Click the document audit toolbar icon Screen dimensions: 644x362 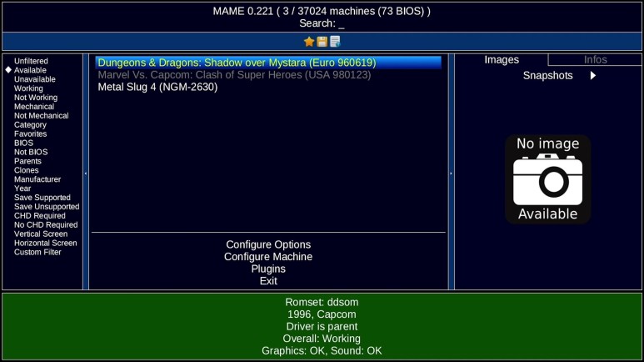point(335,42)
